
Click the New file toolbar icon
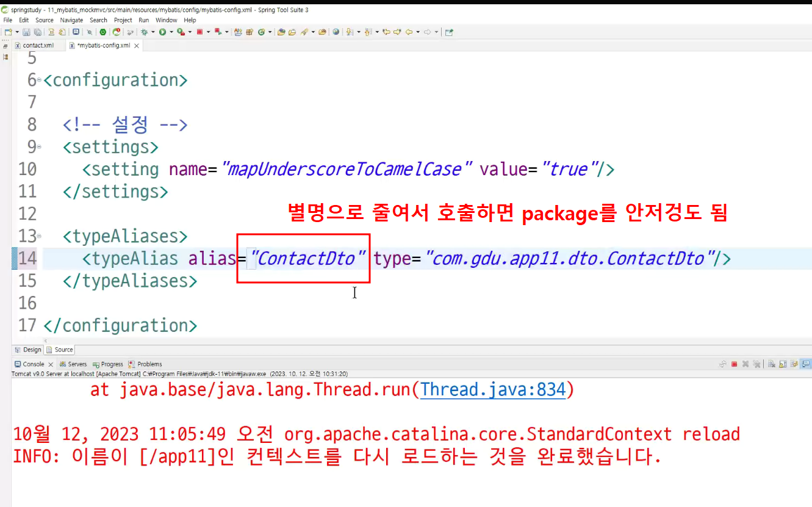8,32
